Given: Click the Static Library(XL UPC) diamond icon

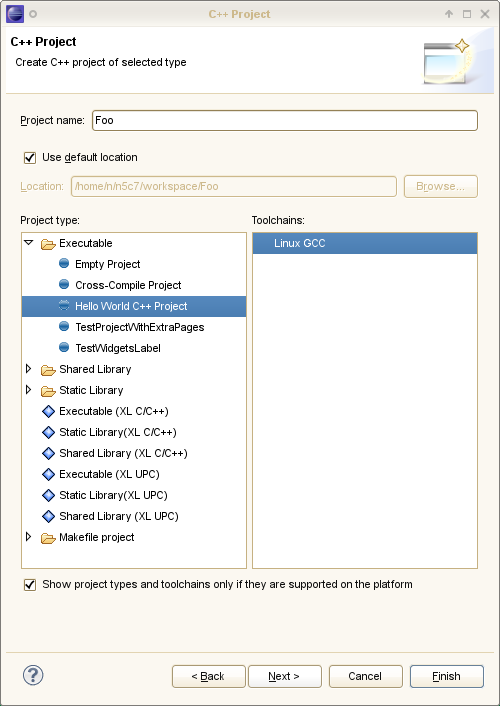Looking at the screenshot, I should point(48,495).
